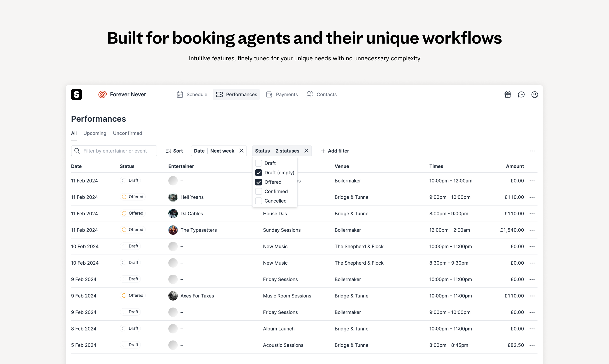
Task: Select the Performances nav item
Action: coord(236,94)
